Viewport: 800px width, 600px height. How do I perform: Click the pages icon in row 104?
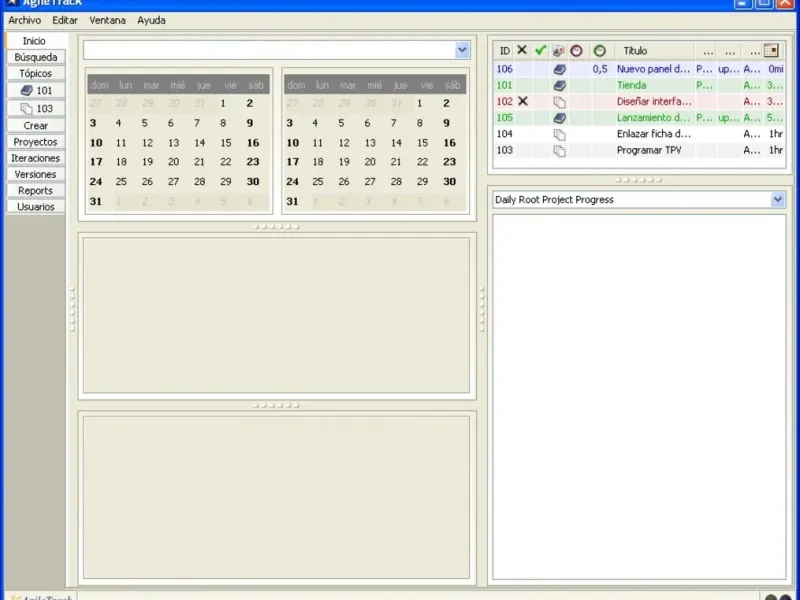click(x=560, y=135)
